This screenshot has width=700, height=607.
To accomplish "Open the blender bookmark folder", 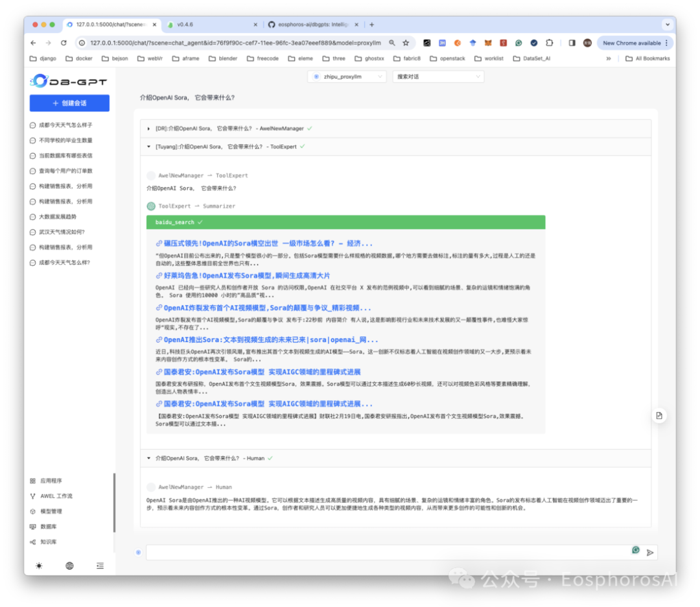I will pyautogui.click(x=223, y=58).
